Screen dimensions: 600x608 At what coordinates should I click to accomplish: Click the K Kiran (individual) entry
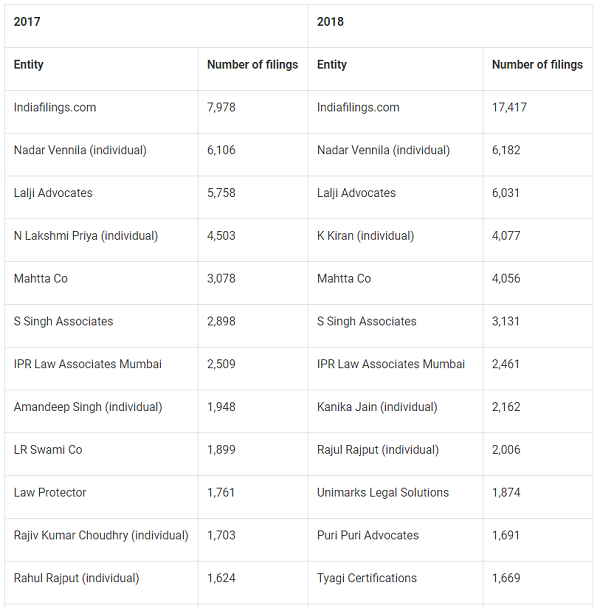click(368, 236)
